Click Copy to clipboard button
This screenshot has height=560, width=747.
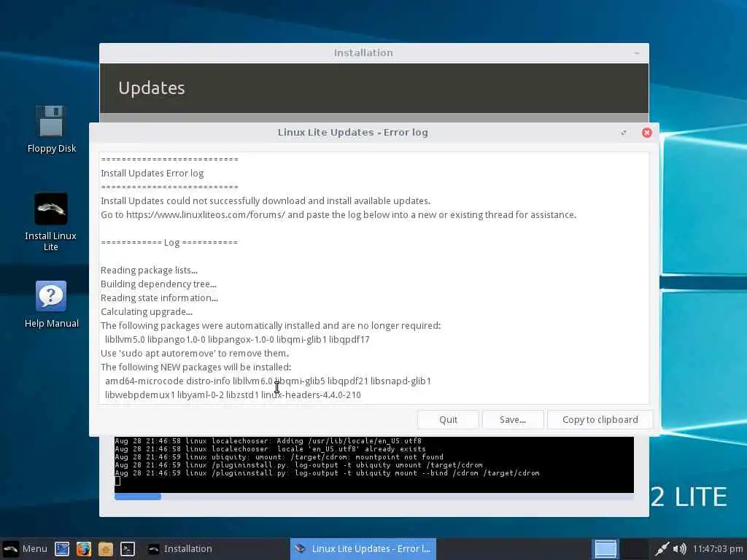pos(600,419)
